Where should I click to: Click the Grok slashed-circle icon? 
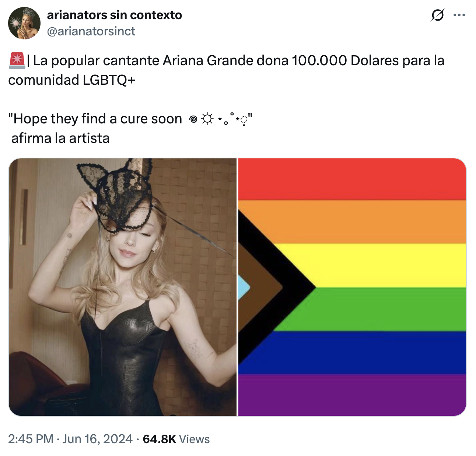point(437,15)
